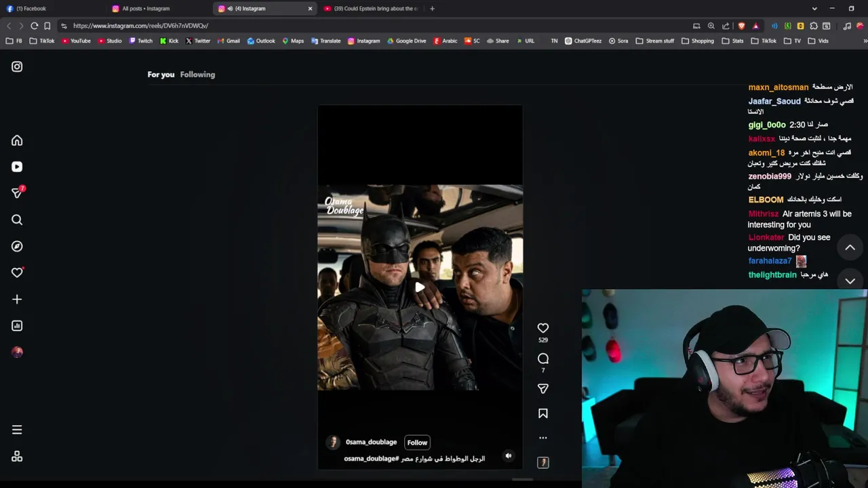Follow the 0sama_doublage account
This screenshot has height=488, width=868.
coord(417,443)
